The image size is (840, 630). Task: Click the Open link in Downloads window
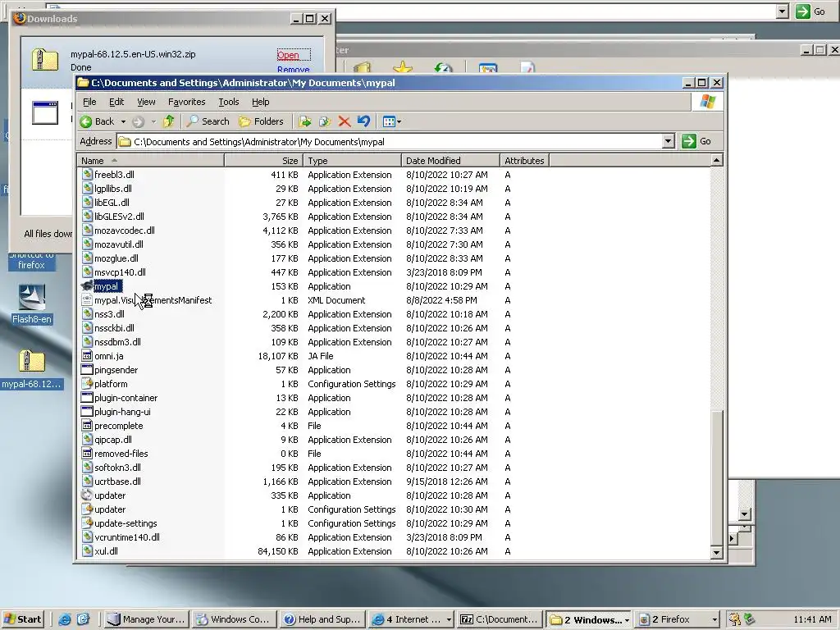288,55
